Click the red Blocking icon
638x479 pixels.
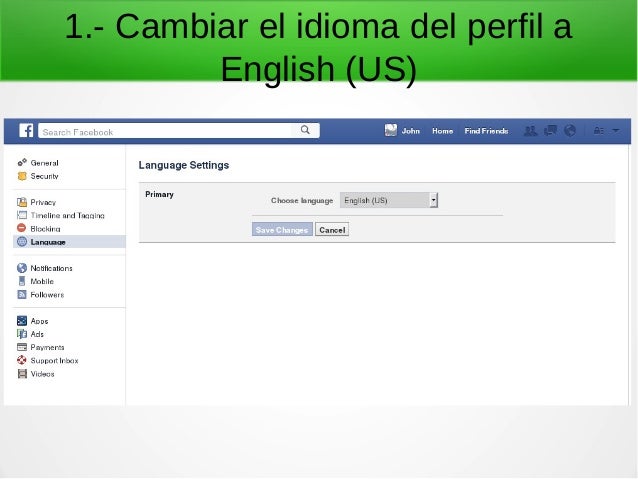click(x=22, y=228)
